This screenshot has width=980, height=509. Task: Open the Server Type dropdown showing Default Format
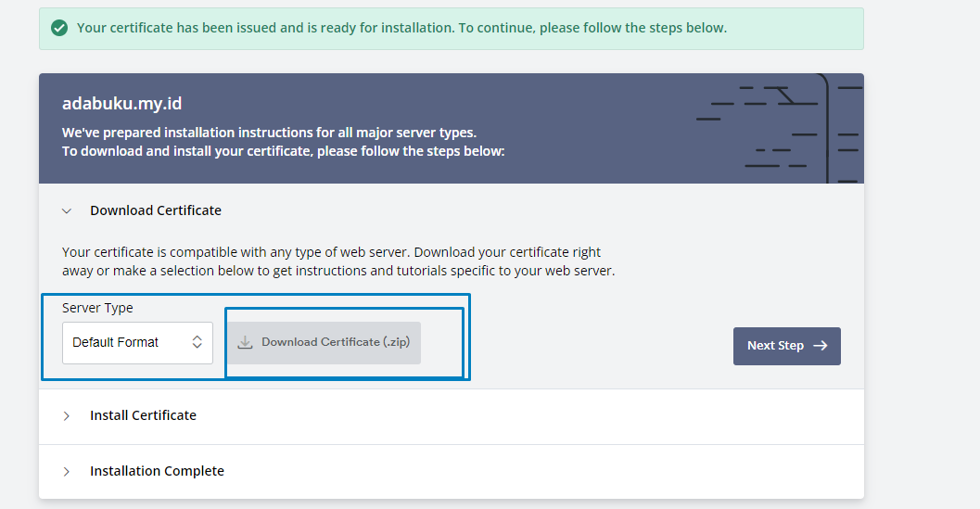pos(137,343)
